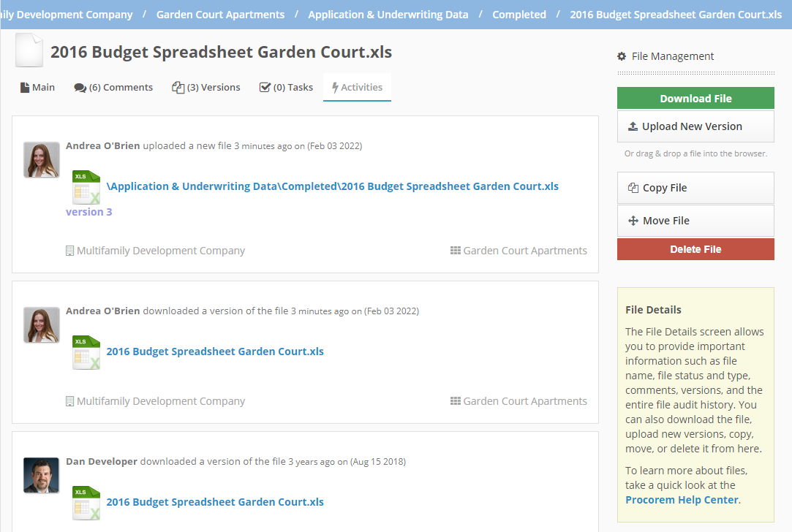Click the version 3 link

coord(89,212)
